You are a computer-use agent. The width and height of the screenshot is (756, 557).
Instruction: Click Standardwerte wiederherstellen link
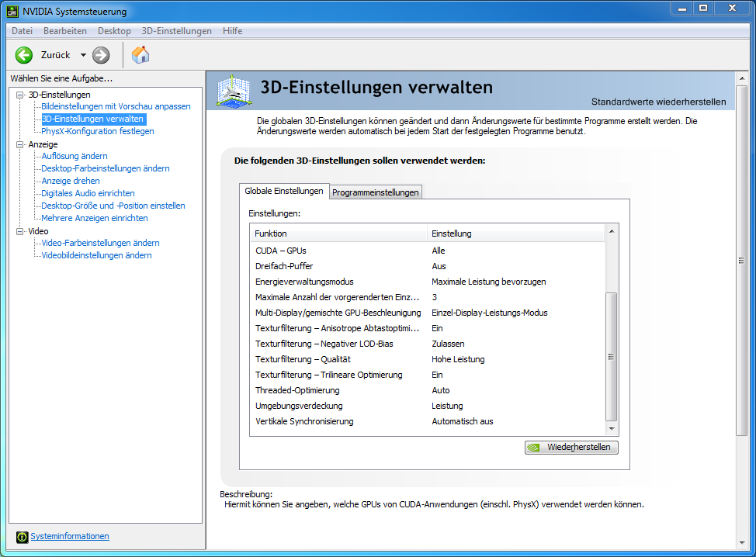tap(659, 102)
